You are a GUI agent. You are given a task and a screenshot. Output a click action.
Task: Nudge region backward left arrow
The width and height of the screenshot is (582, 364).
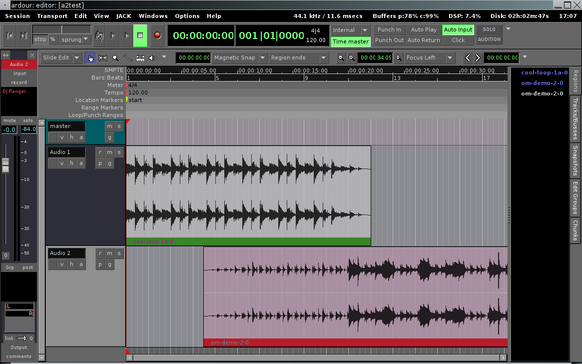tap(468, 58)
